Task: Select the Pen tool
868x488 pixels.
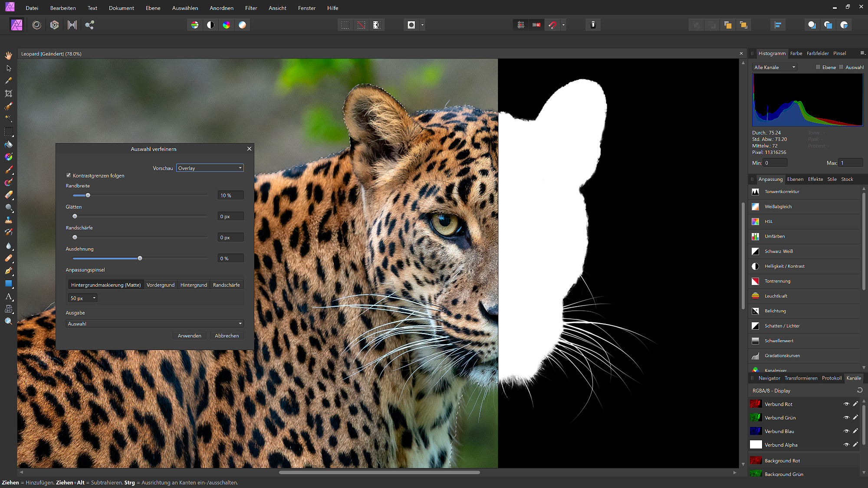Action: pyautogui.click(x=8, y=271)
